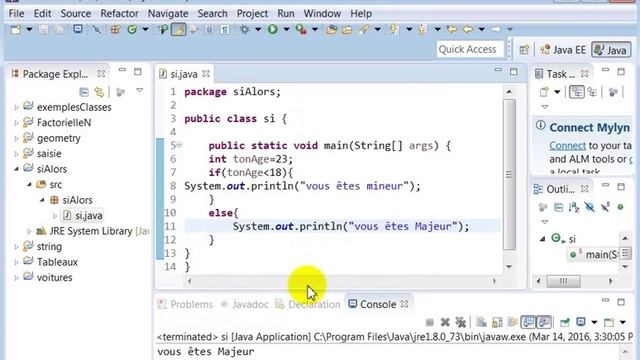Click the Remove Launch X icon in Console
Image resolution: width=640 pixels, height=360 pixels.
point(445,322)
